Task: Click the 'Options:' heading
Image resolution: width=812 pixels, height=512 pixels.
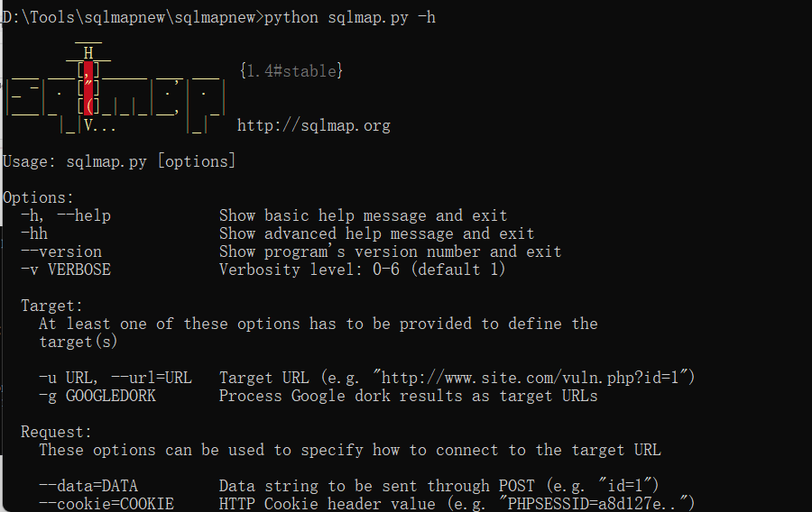Action: coord(38,197)
